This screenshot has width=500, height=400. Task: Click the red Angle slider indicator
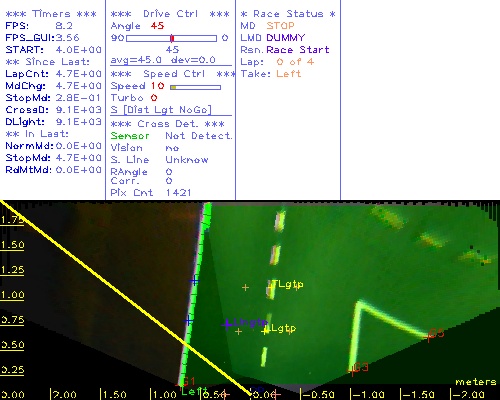[x=172, y=38]
